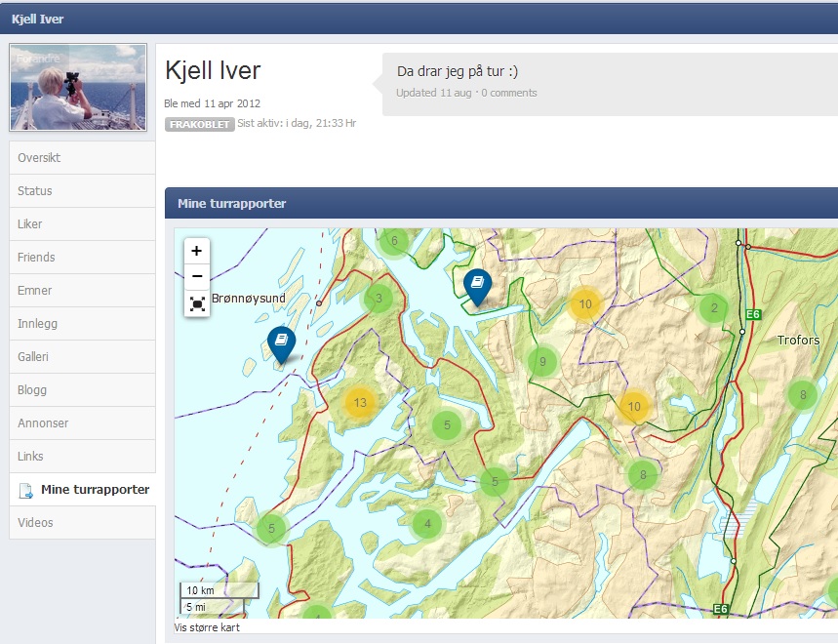Screen dimensions: 838x644
Task: Click the FRAKOBLET status badge
Action: pyautogui.click(x=199, y=124)
